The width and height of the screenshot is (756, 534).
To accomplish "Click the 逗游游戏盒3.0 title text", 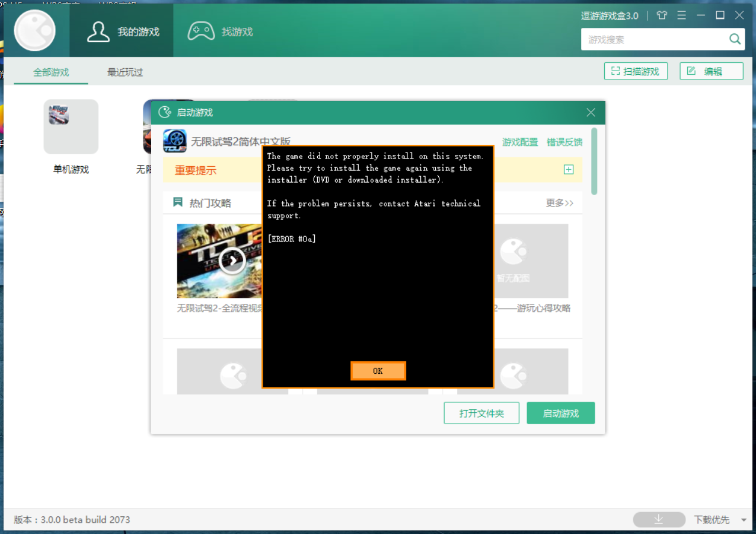I will coord(610,16).
